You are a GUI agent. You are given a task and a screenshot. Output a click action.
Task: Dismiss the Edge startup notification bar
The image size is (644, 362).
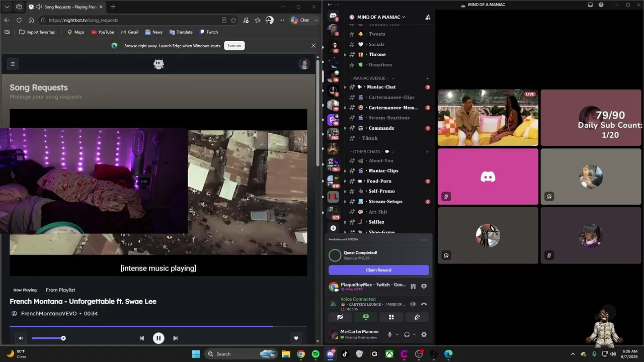pos(313,46)
